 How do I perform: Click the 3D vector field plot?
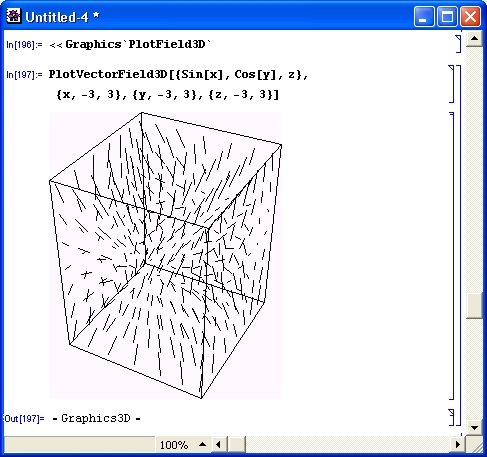(166, 255)
